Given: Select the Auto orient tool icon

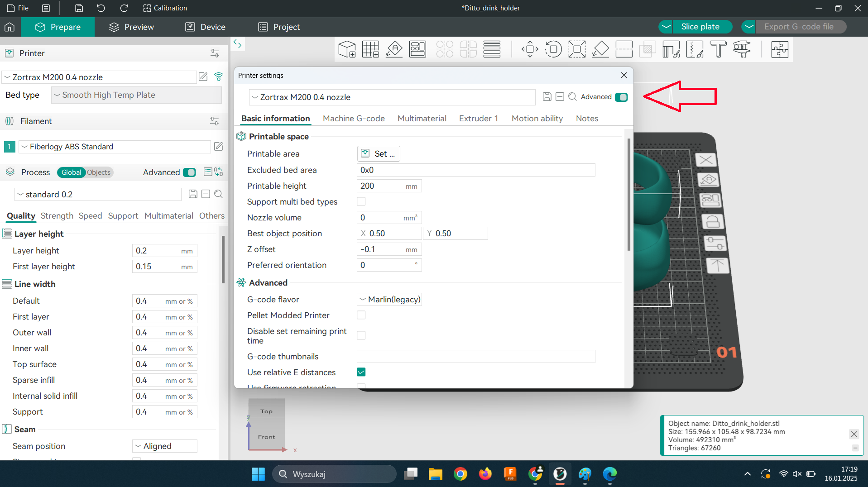Looking at the screenshot, I should pos(394,49).
